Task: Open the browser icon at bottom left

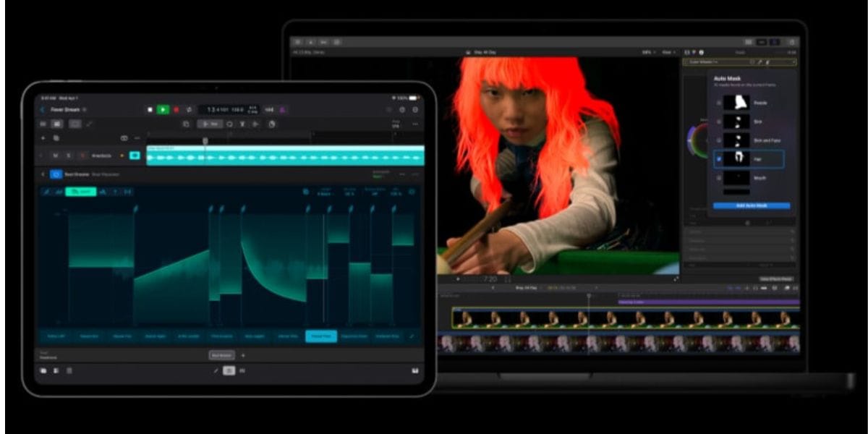Action: [x=43, y=370]
